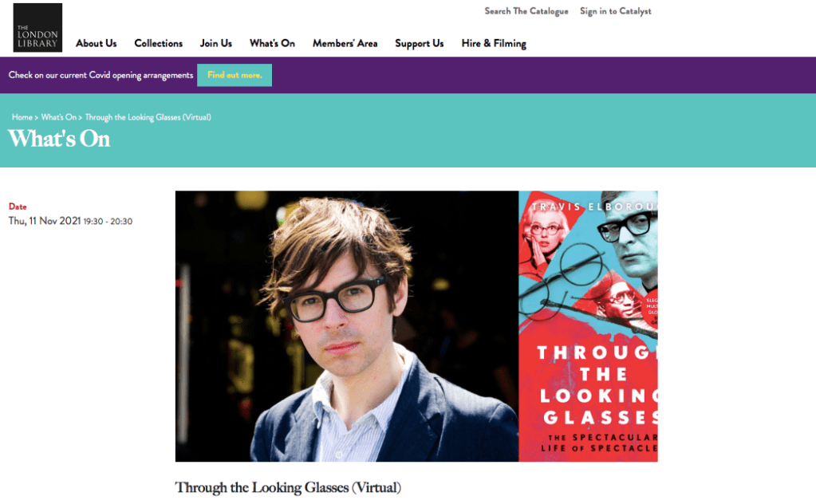This screenshot has width=816, height=504.
Task: Click the author portrait photo
Action: point(347,326)
